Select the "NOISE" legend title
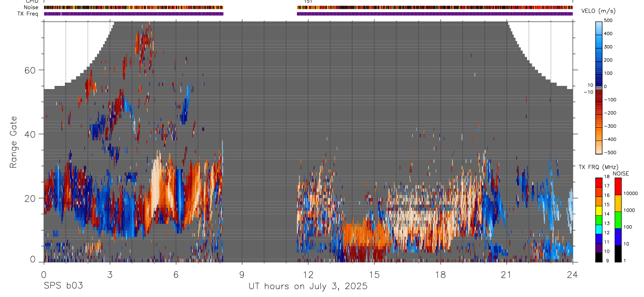 [621, 173]
